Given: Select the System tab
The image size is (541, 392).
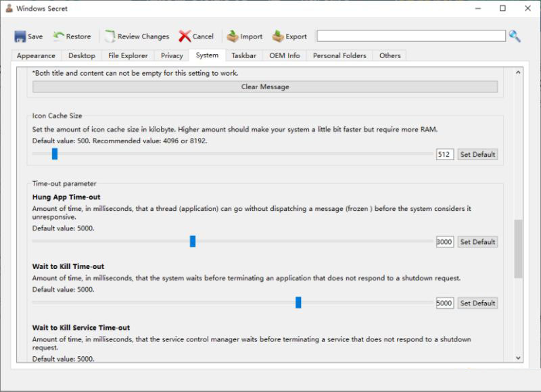Looking at the screenshot, I should pos(207,55).
